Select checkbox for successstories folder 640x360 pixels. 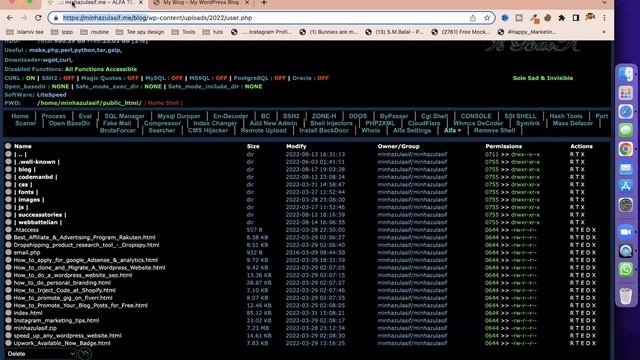pyautogui.click(x=8, y=215)
